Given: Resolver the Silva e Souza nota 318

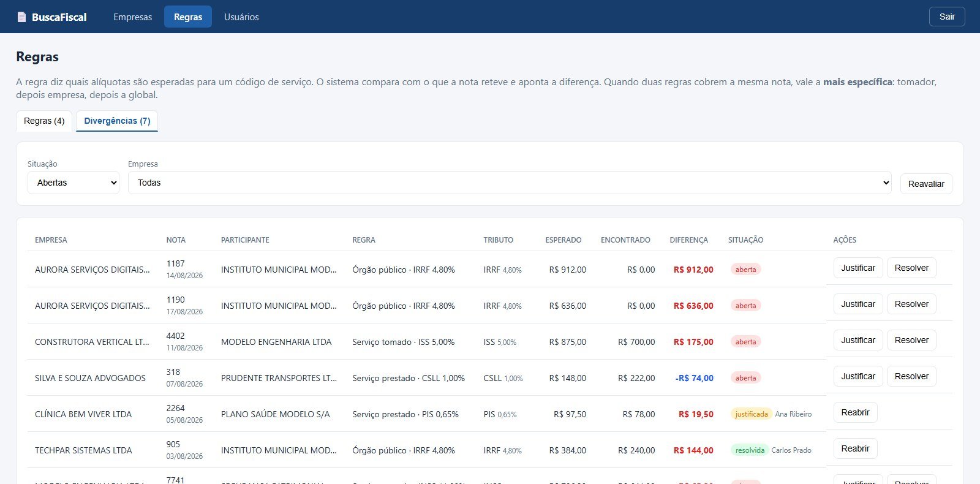Looking at the screenshot, I should click(911, 376).
